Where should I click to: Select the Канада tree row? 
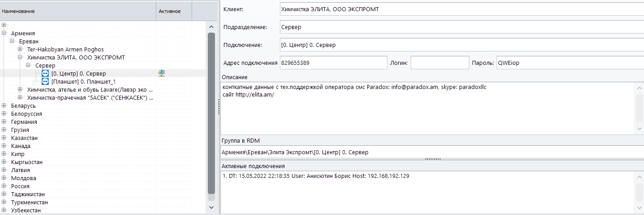pyautogui.click(x=103, y=146)
